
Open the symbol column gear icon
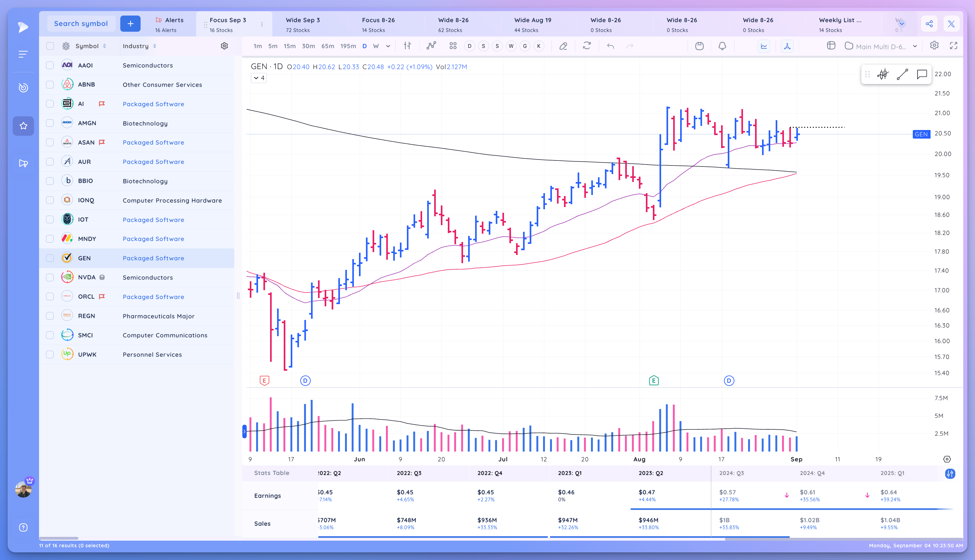click(x=66, y=46)
